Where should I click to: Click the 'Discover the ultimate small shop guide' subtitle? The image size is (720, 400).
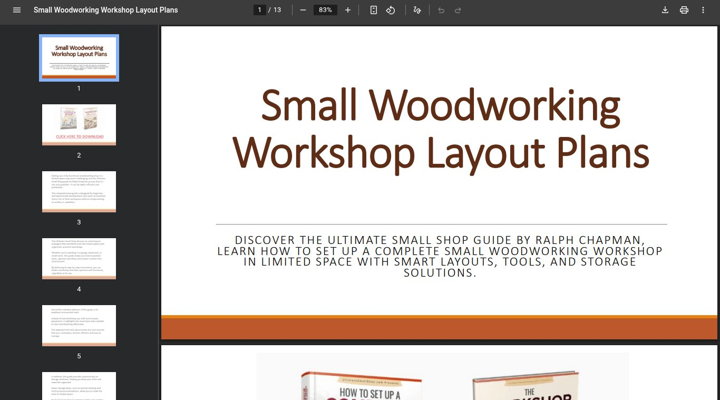click(x=440, y=256)
